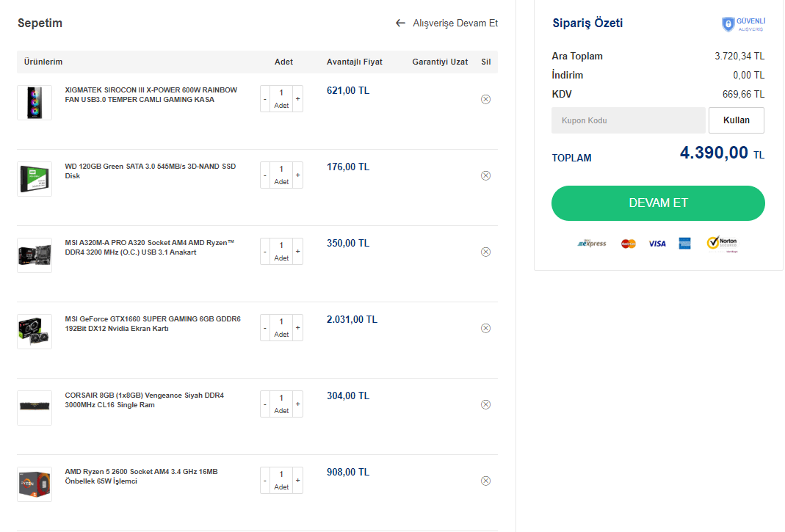This screenshot has height=532, width=785.
Task: Decrease Ryzen 5 2600 quantity
Action: [x=265, y=480]
